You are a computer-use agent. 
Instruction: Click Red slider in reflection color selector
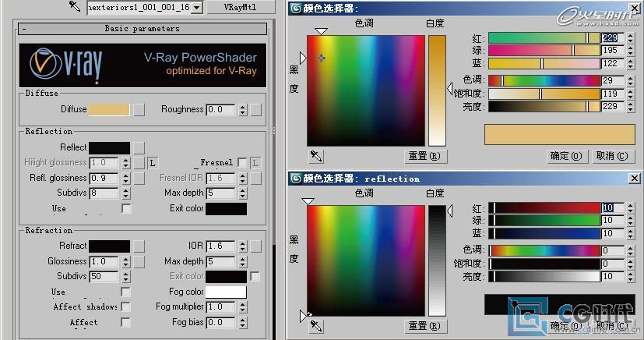click(x=544, y=208)
